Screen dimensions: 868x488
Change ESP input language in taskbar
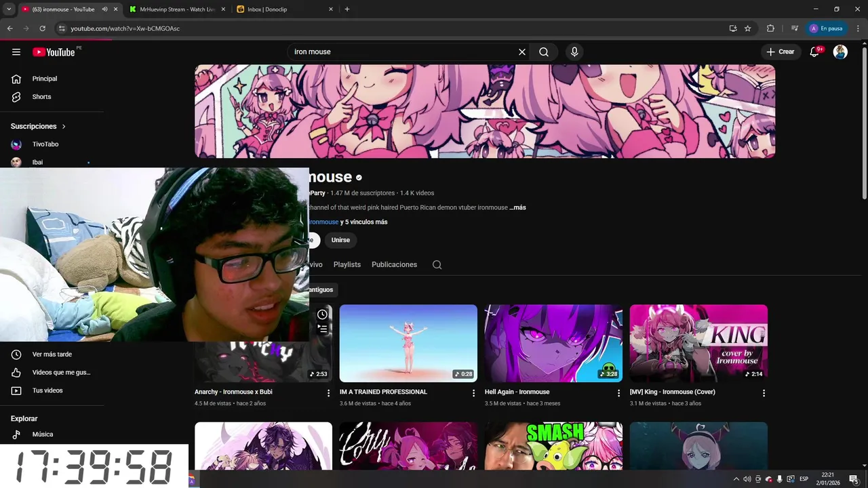804,479
